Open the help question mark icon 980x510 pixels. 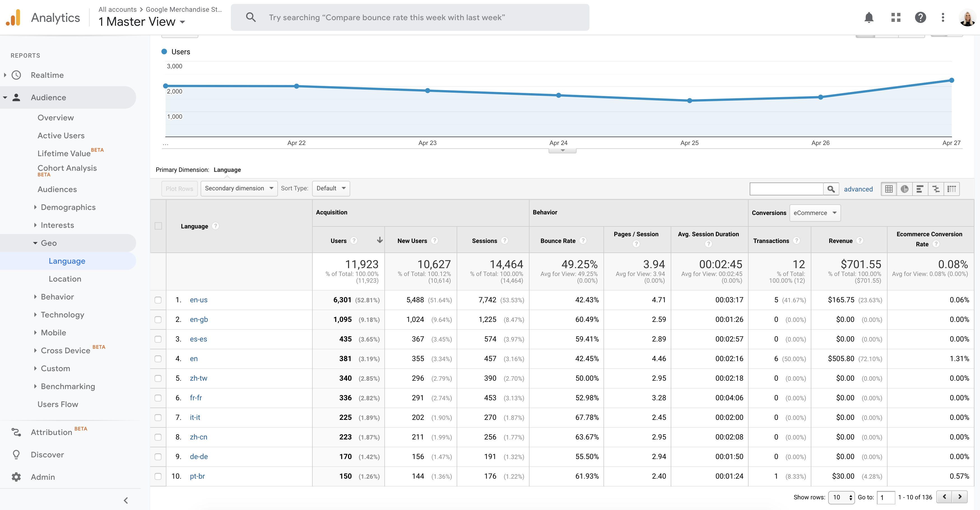click(x=920, y=17)
